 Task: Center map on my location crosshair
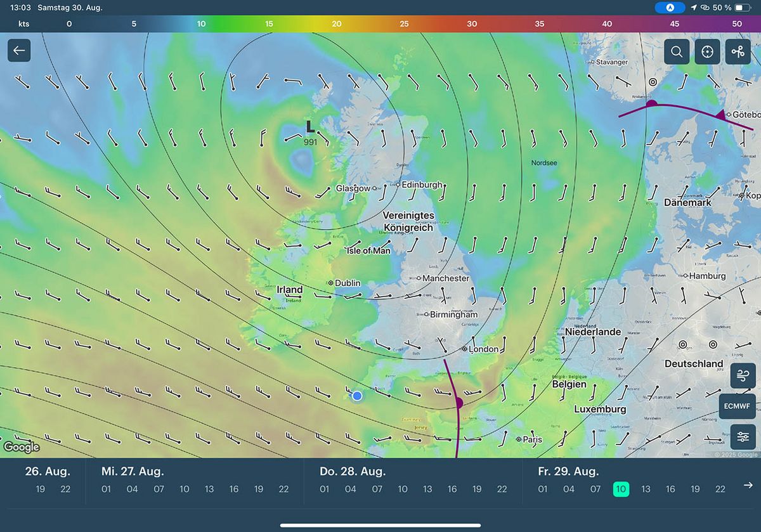[707, 52]
